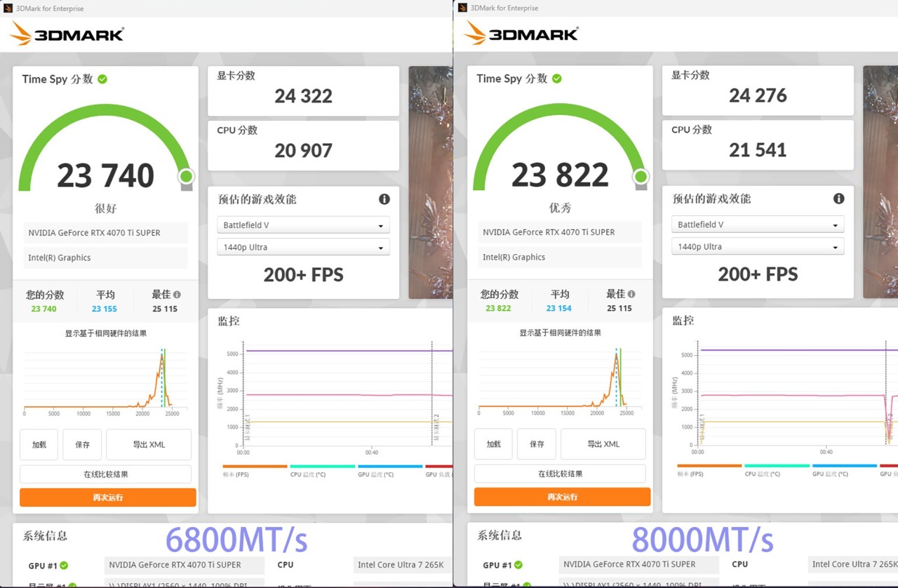Viewport: 898px width, 588px height.
Task: Click the title bar app icon of the 23 822 window
Action: [x=462, y=8]
